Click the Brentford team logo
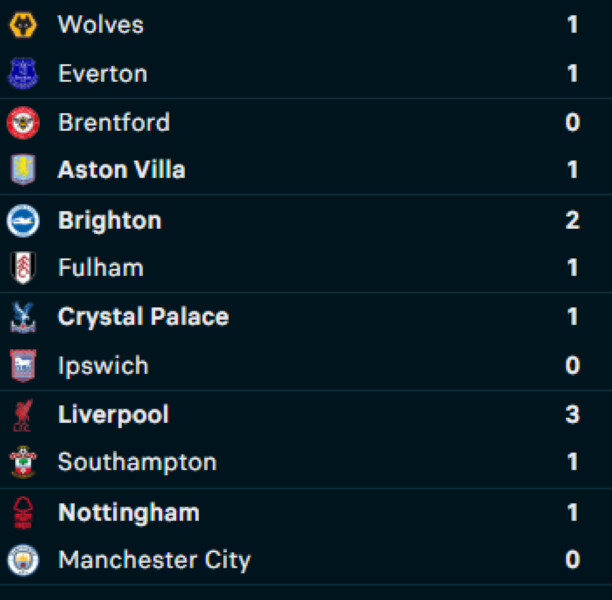This screenshot has height=600, width=612. 22,122
